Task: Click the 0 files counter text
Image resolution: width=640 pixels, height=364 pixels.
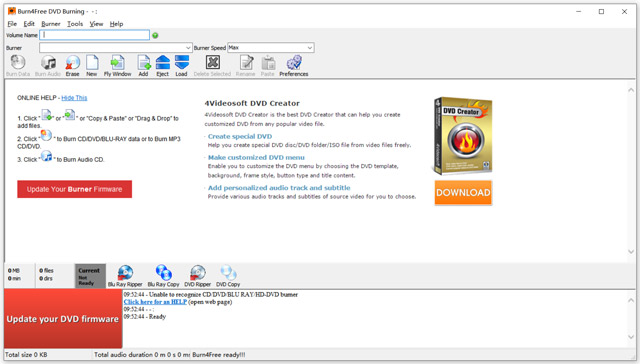Action: pyautogui.click(x=46, y=271)
